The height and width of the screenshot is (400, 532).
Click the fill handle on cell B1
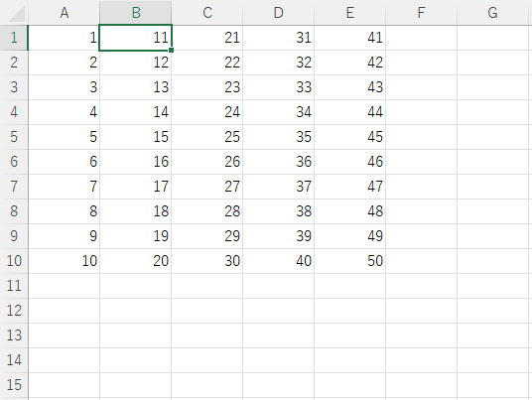click(x=172, y=51)
